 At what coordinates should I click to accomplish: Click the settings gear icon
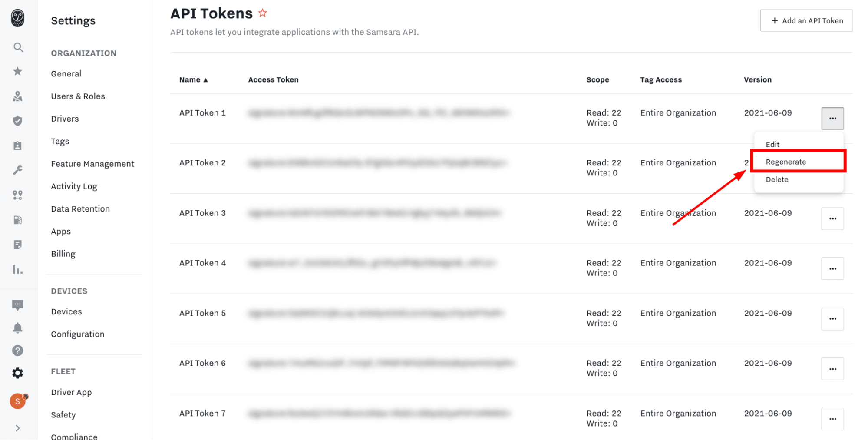[18, 373]
